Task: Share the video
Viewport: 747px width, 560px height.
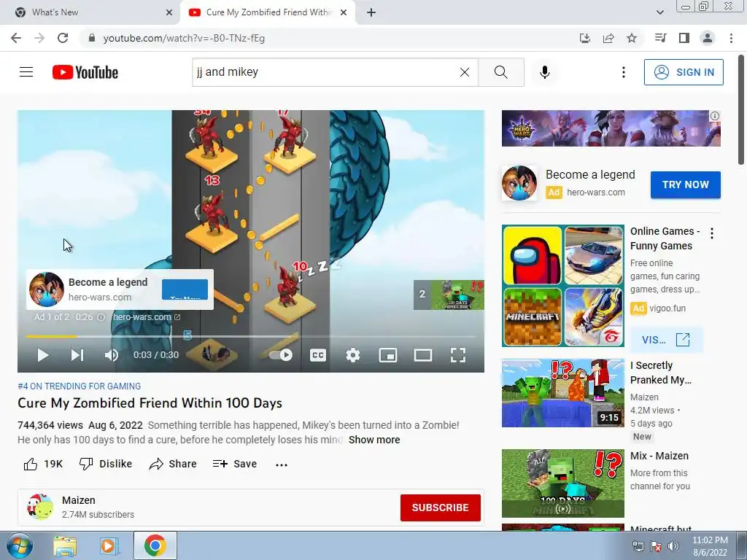Action: tap(172, 464)
